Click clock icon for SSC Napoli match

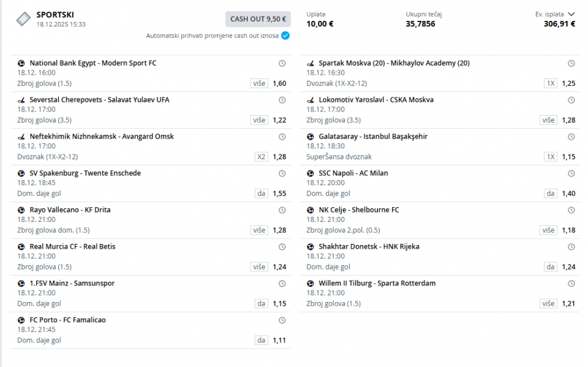(571, 173)
